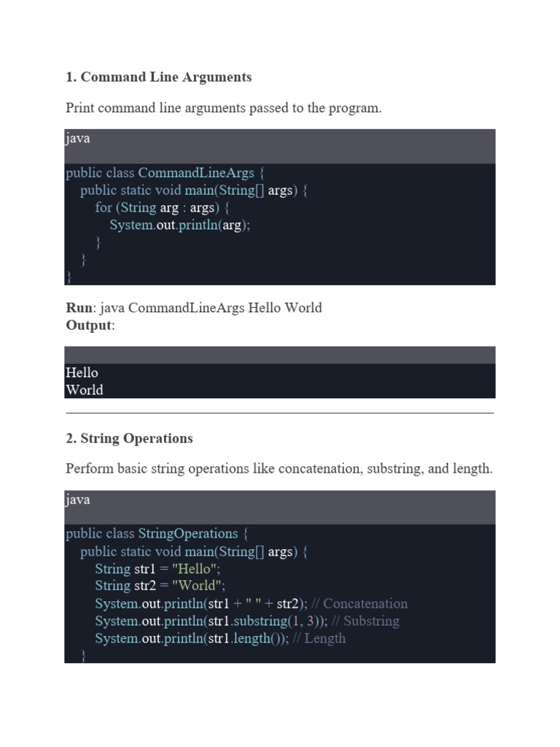Screen dimensions: 560x747
Task: Click the "2. String Operations" heading
Action: pos(130,438)
